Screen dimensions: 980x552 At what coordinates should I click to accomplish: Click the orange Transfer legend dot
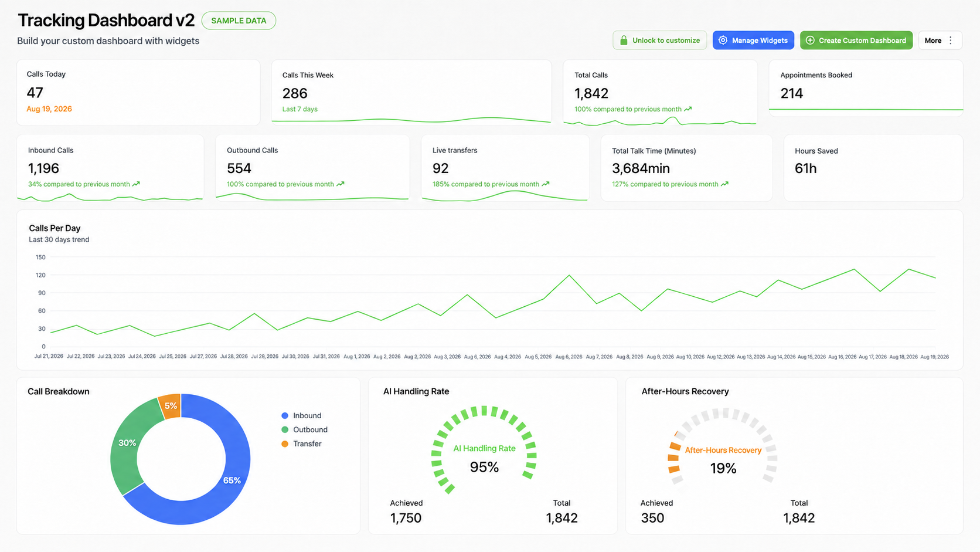pyautogui.click(x=285, y=444)
